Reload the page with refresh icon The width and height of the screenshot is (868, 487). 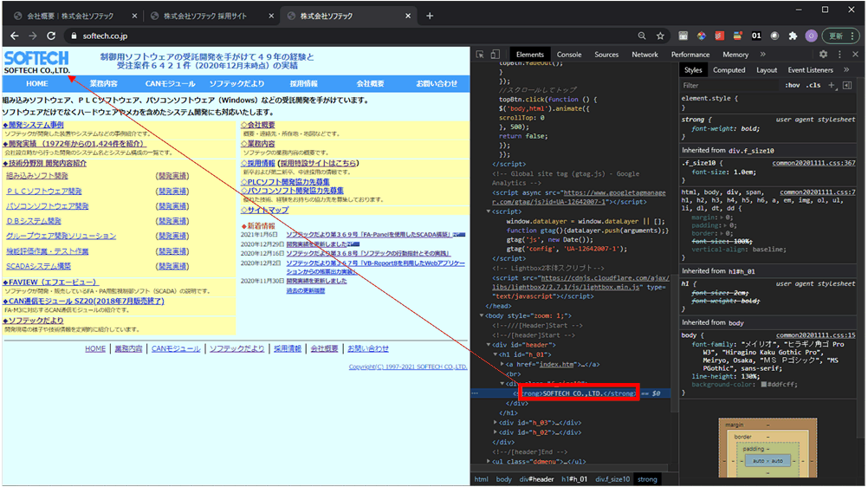(x=51, y=36)
